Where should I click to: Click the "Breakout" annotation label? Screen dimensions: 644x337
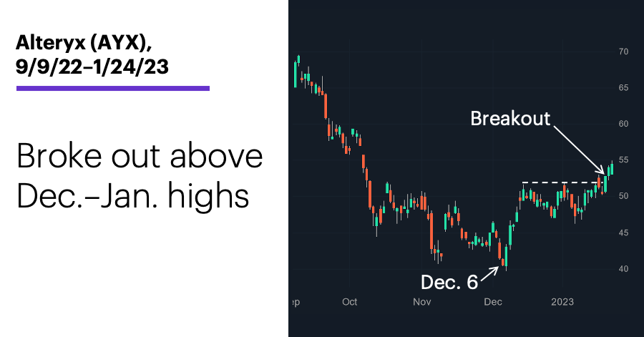(510, 119)
